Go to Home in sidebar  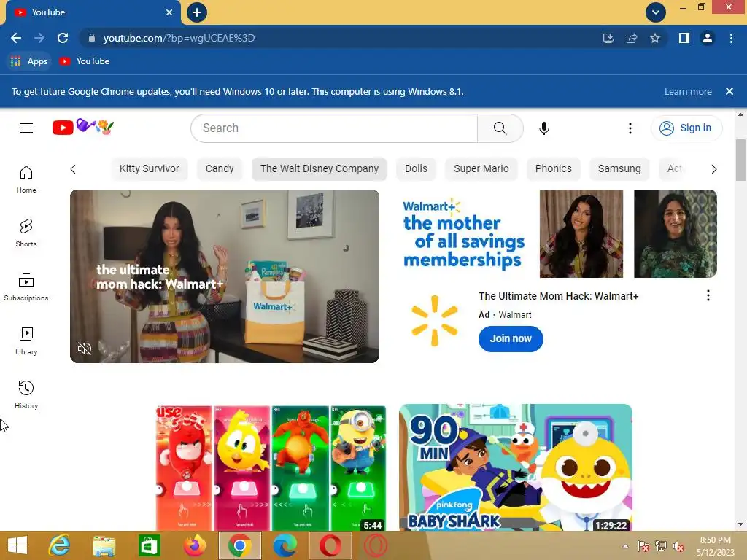(x=26, y=179)
